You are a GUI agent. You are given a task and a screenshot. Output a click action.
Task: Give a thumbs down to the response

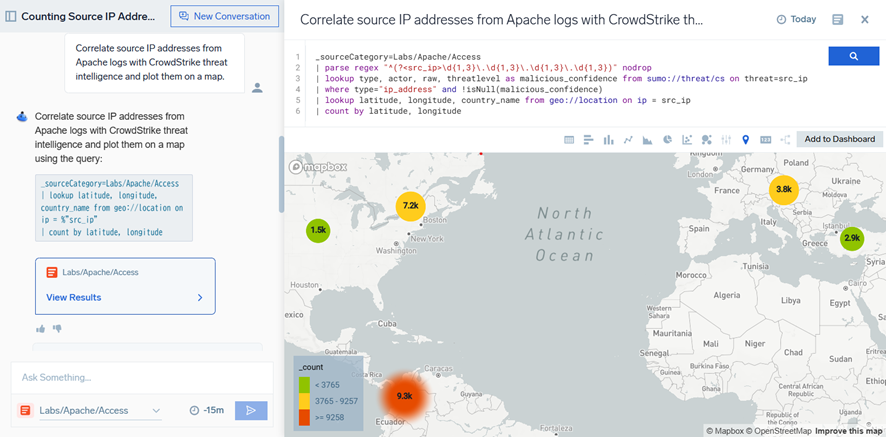[57, 328]
